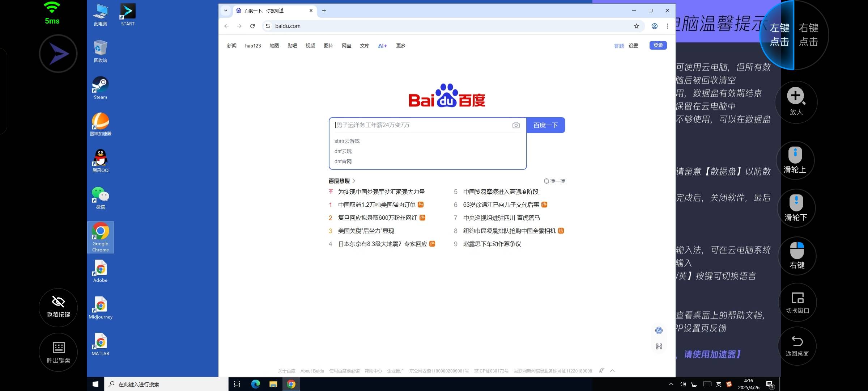Toggle the 英 input language indicator
Image resolution: width=868 pixels, height=391 pixels.
click(x=719, y=384)
